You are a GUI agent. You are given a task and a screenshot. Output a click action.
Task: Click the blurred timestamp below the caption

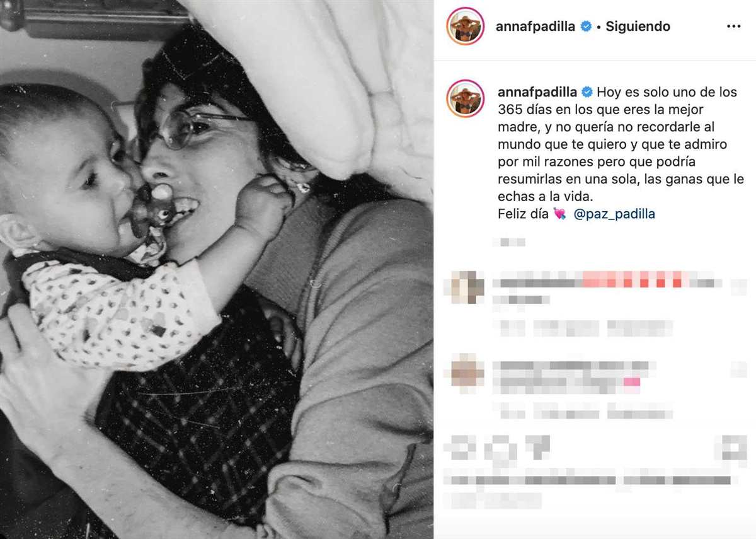[510, 242]
